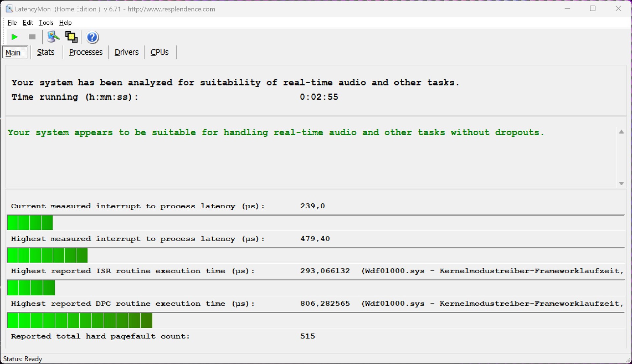The width and height of the screenshot is (632, 364).
Task: Click the current latency value 239,0
Action: 313,206
